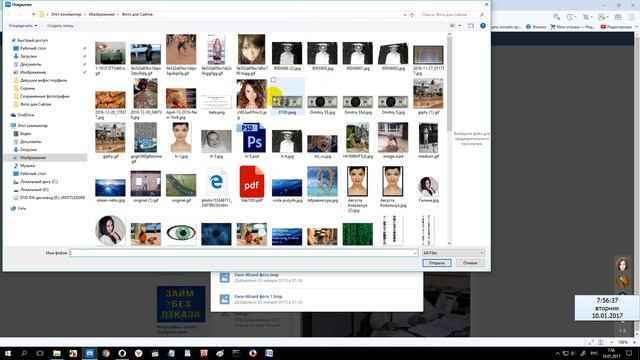Click the scrollbar down arrow of the file list
The height and width of the screenshot is (360, 640).
(x=449, y=243)
